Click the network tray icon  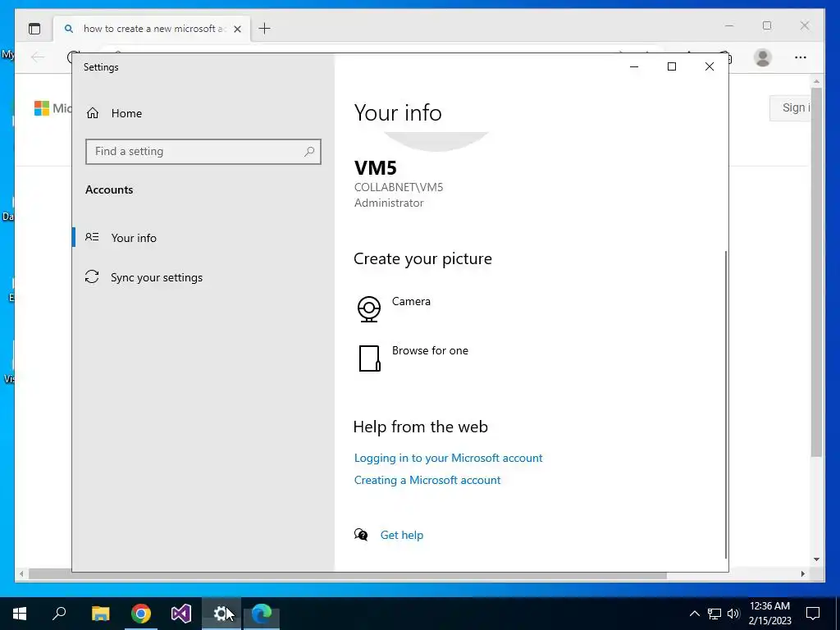714,614
